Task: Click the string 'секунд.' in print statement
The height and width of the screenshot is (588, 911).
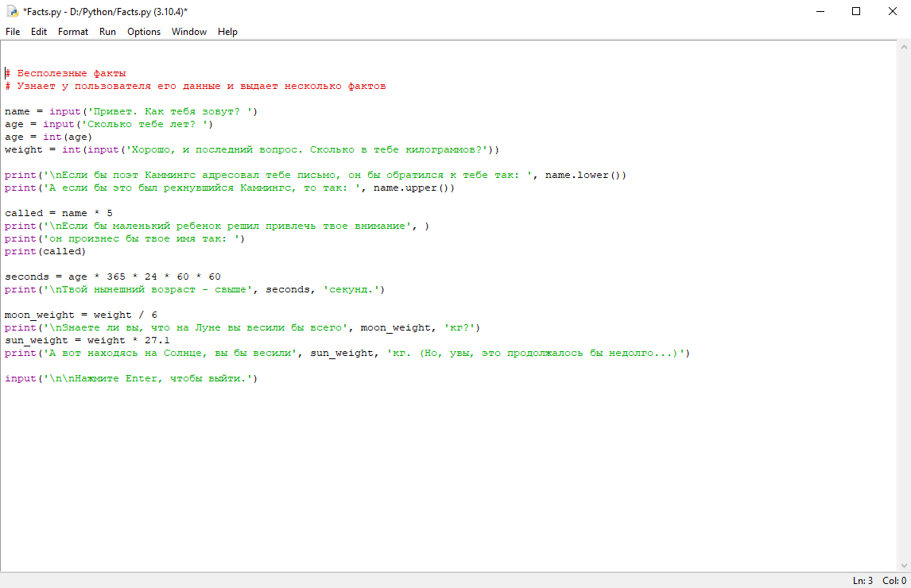Action: (x=351, y=289)
